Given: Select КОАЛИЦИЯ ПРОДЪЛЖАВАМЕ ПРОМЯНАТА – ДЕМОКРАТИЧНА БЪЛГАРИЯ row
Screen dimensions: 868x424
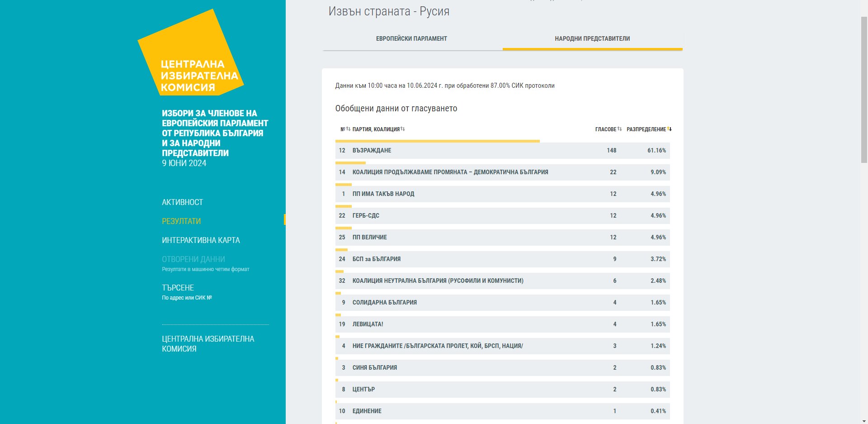Looking at the screenshot, I should tap(503, 172).
